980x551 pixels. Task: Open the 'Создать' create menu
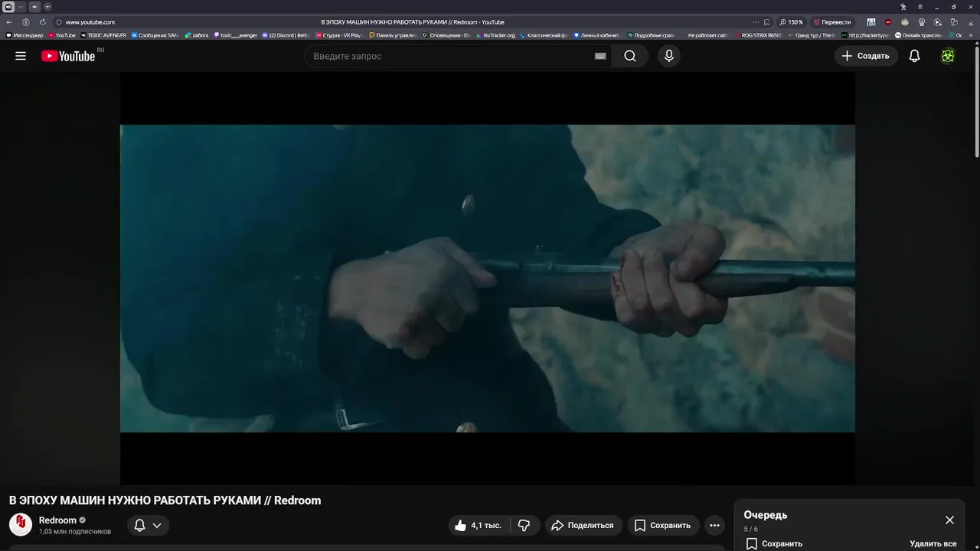click(x=866, y=56)
